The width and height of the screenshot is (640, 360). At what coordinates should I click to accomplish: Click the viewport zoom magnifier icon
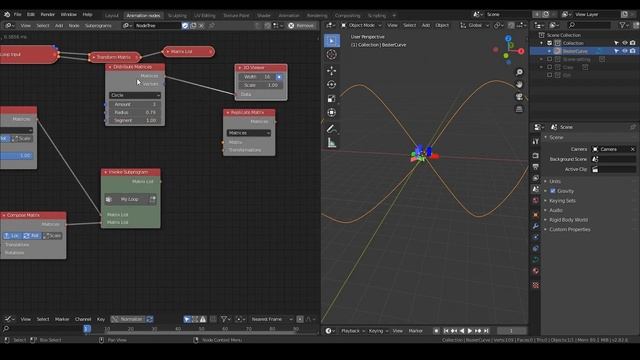click(x=519, y=72)
